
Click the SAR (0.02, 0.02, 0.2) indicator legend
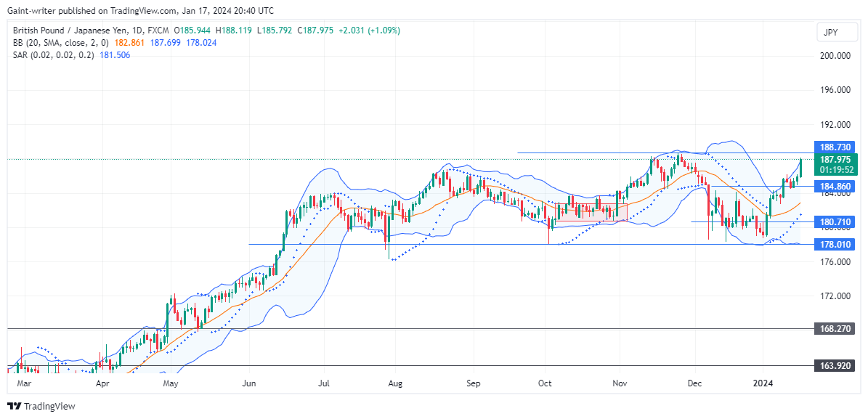[x=54, y=54]
